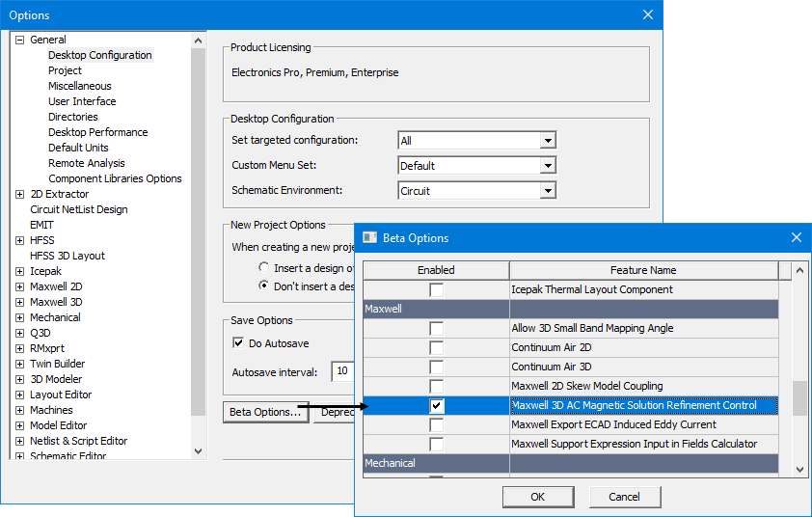Uncheck Maxwell 3D AC Magnetic Solution Refinement Control

437,406
